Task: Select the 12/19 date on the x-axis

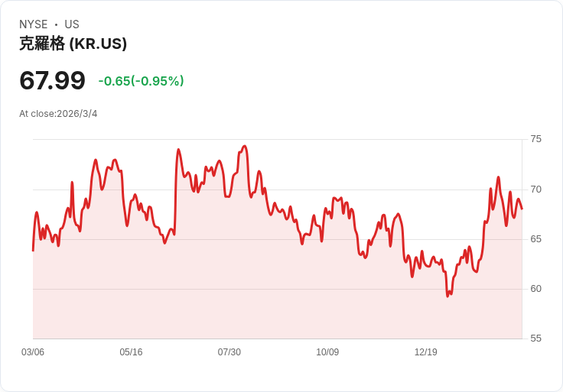Action: 425,352
